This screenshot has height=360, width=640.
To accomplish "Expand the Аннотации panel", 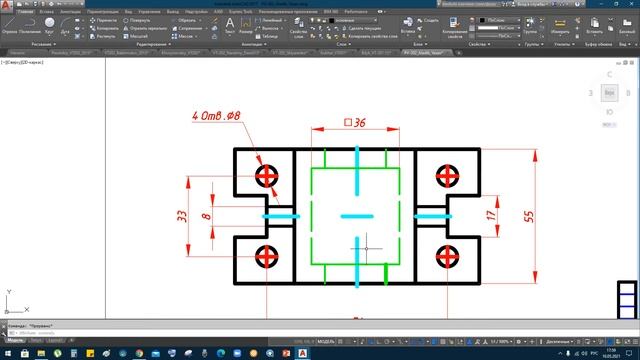I will (x=254, y=44).
